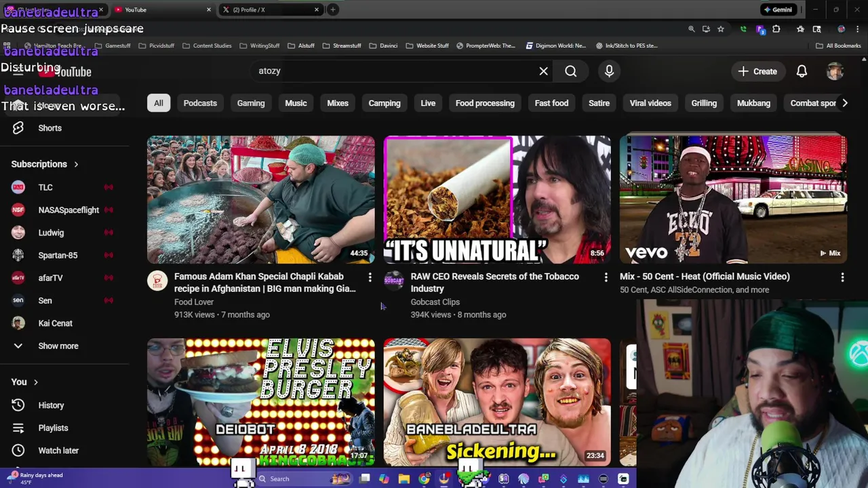This screenshot has height=488, width=868.
Task: Open File Explorer on the taskbar
Action: tap(404, 479)
